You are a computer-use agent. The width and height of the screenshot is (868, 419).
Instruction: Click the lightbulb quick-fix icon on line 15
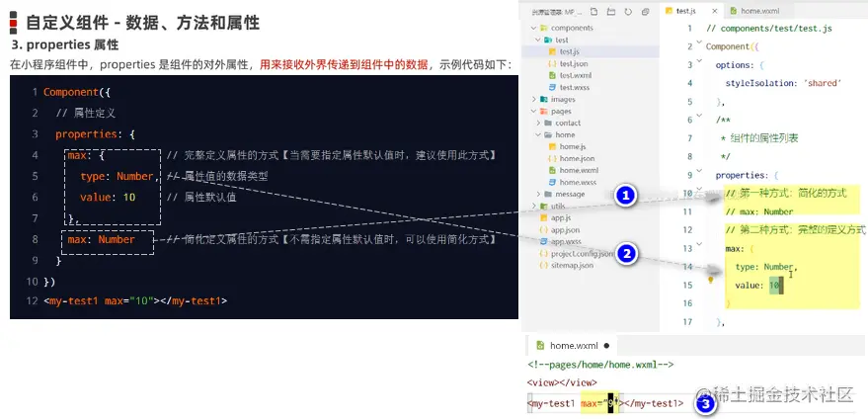711,281
